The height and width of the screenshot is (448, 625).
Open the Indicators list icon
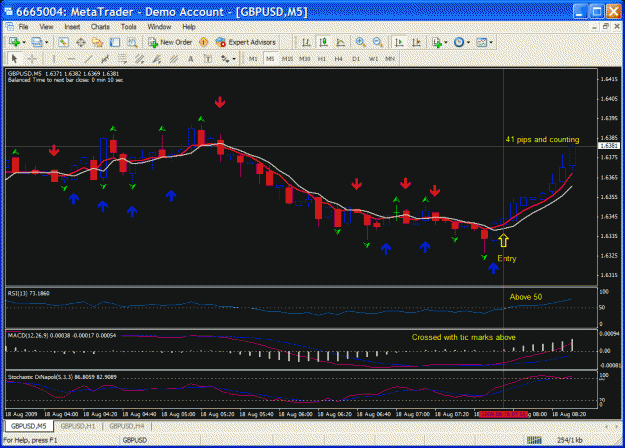[437, 42]
